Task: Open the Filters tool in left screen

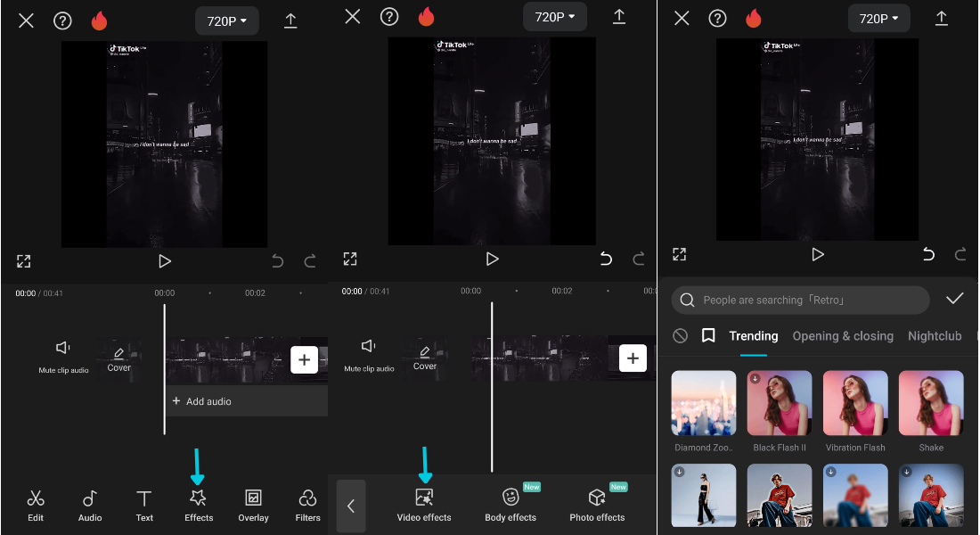Action: click(307, 506)
